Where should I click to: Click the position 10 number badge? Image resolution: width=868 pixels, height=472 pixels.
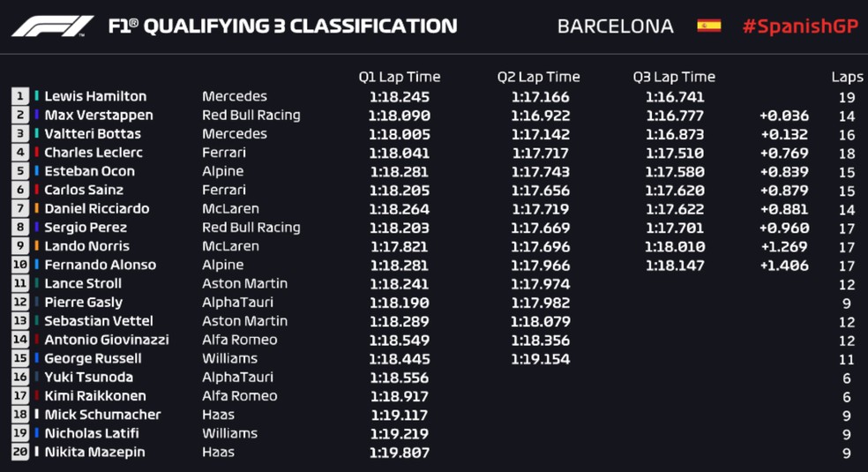click(x=20, y=265)
